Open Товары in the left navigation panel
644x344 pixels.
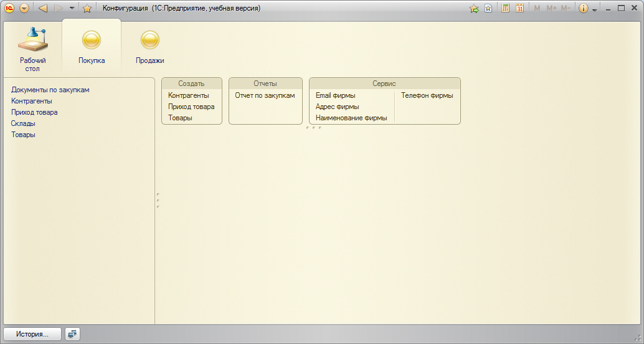click(x=23, y=135)
